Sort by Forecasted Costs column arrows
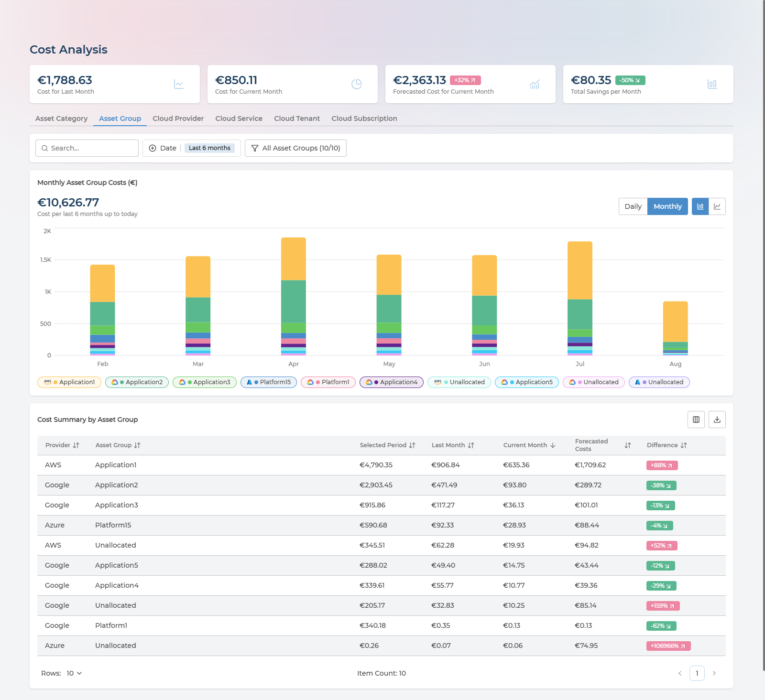 (x=628, y=445)
